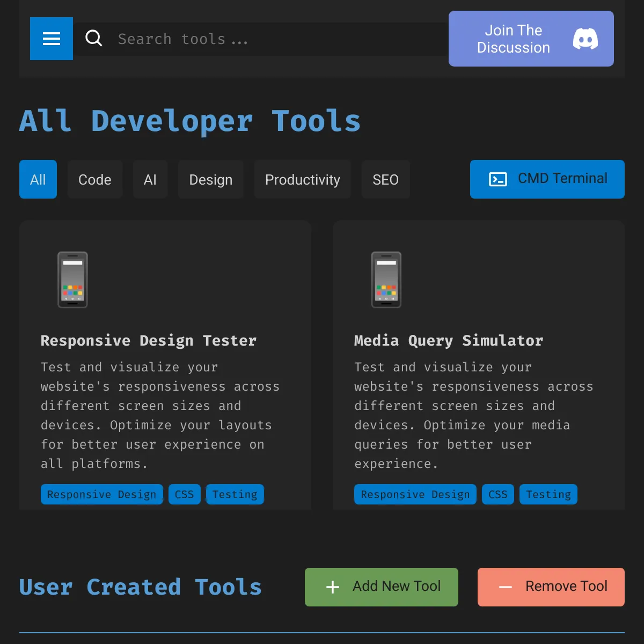This screenshot has height=644, width=644.
Task: Click the plus icon on Add New Tool
Action: tap(333, 587)
